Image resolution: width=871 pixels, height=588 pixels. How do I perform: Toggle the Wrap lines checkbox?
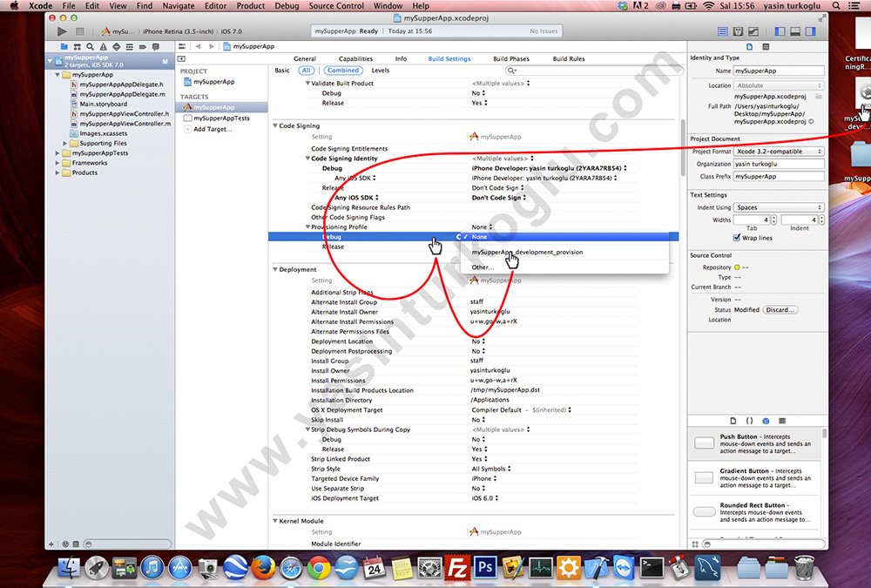[737, 238]
